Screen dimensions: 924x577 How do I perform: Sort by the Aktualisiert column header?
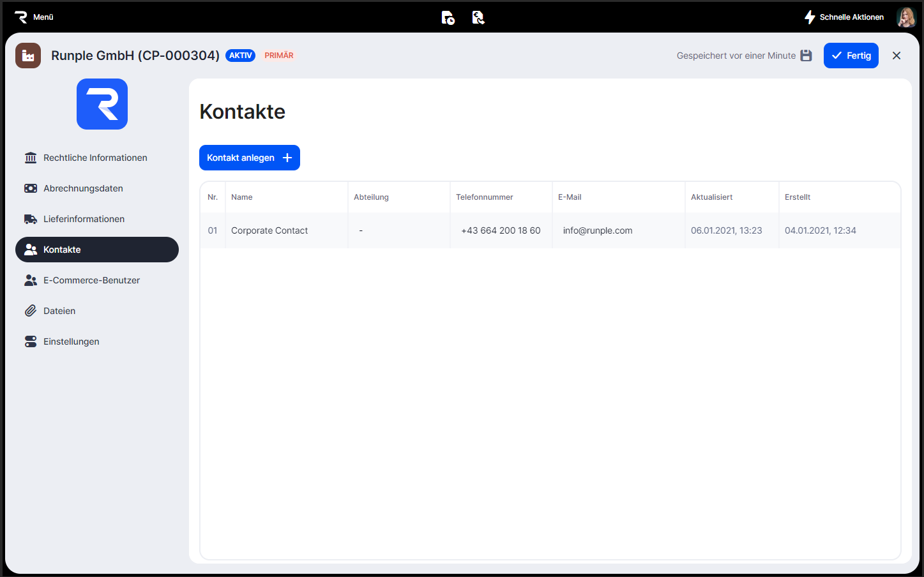(711, 197)
